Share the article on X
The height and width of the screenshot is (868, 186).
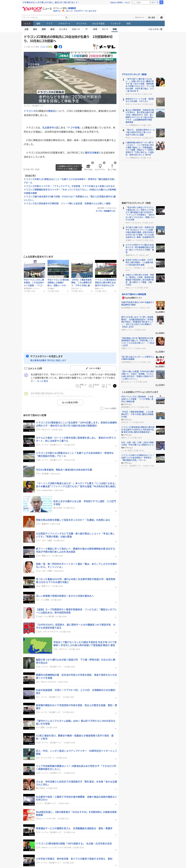click(56, 47)
